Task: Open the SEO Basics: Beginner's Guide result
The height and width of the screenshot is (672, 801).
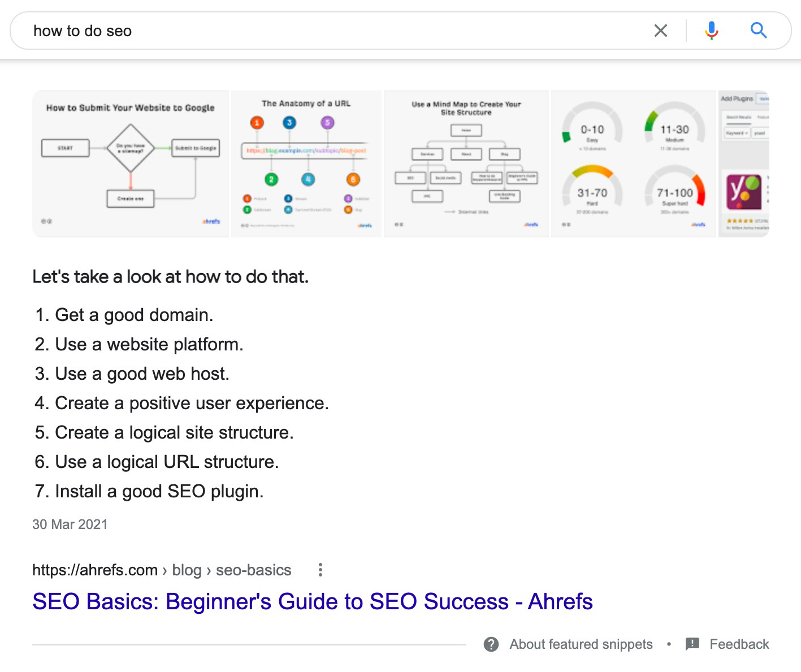Action: pos(312,601)
